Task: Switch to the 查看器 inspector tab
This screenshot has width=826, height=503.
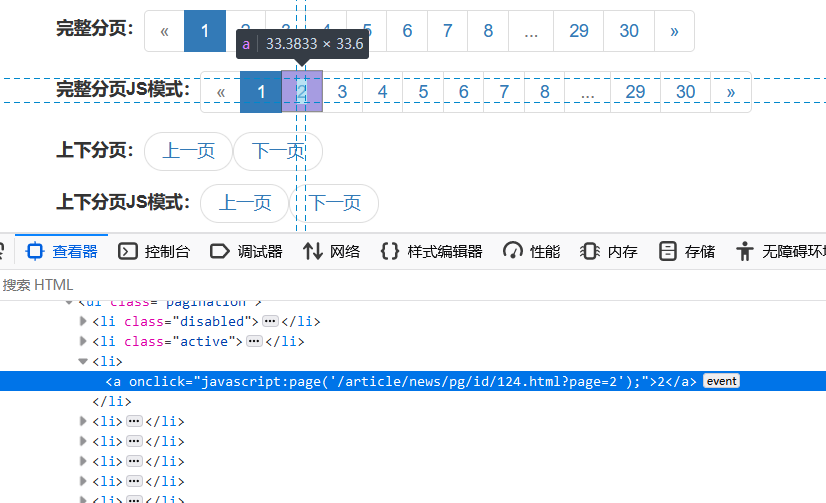Action: point(62,251)
